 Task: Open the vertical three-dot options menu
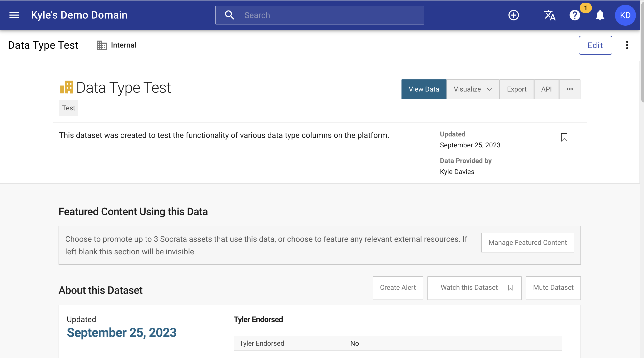[627, 45]
